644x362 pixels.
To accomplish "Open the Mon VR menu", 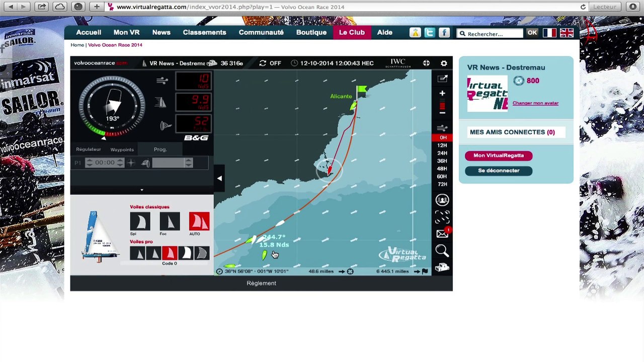I will [126, 32].
